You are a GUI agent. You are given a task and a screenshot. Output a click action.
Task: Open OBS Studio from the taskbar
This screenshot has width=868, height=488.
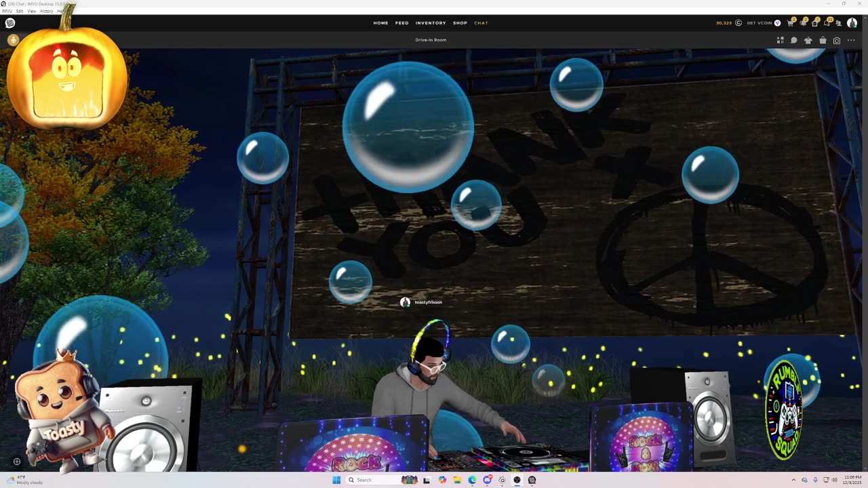tap(517, 480)
